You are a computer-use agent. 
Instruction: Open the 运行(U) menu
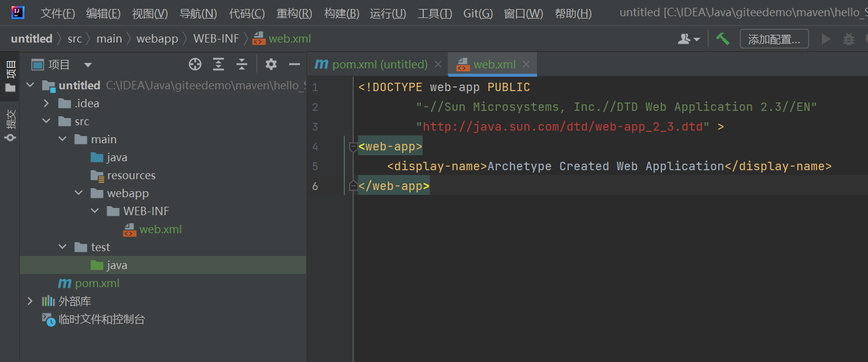tap(388, 13)
